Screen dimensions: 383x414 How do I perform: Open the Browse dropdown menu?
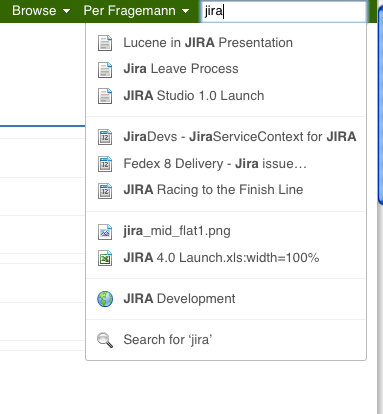point(41,11)
